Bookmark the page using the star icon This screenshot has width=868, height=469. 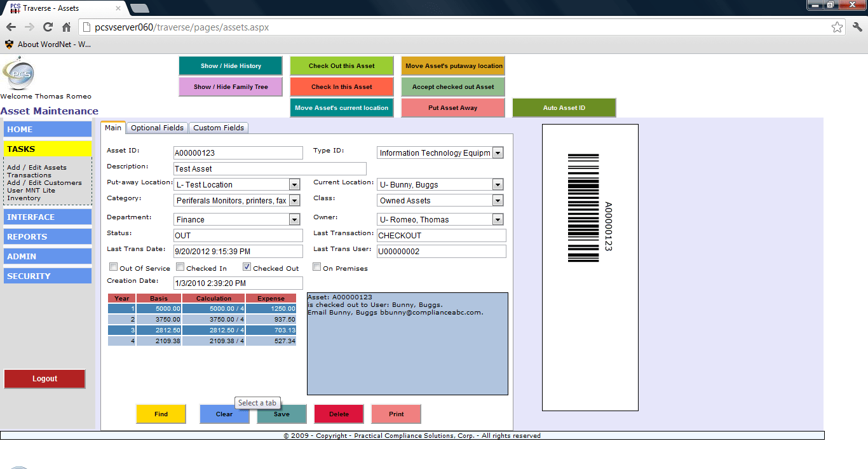(x=837, y=27)
